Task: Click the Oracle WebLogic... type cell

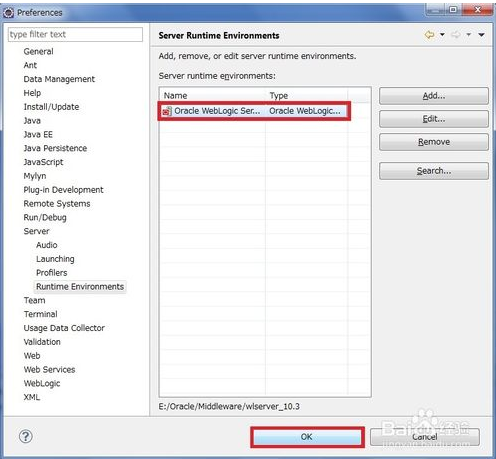Action: 305,111
